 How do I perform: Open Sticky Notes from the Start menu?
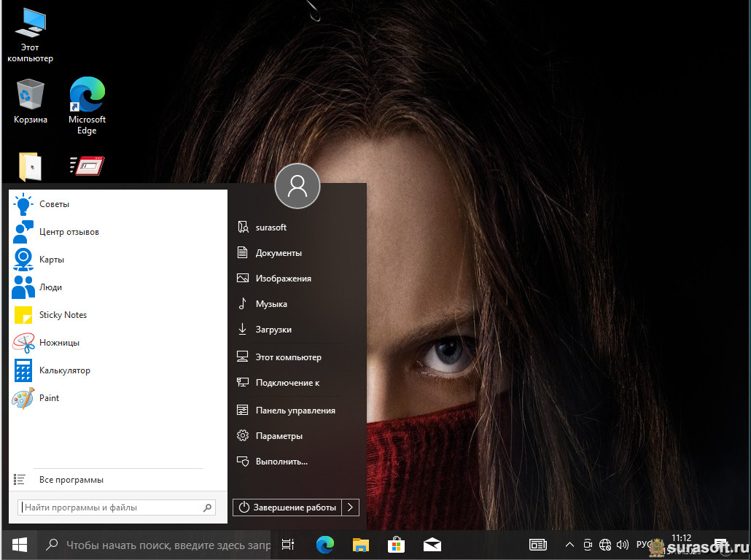tap(62, 315)
